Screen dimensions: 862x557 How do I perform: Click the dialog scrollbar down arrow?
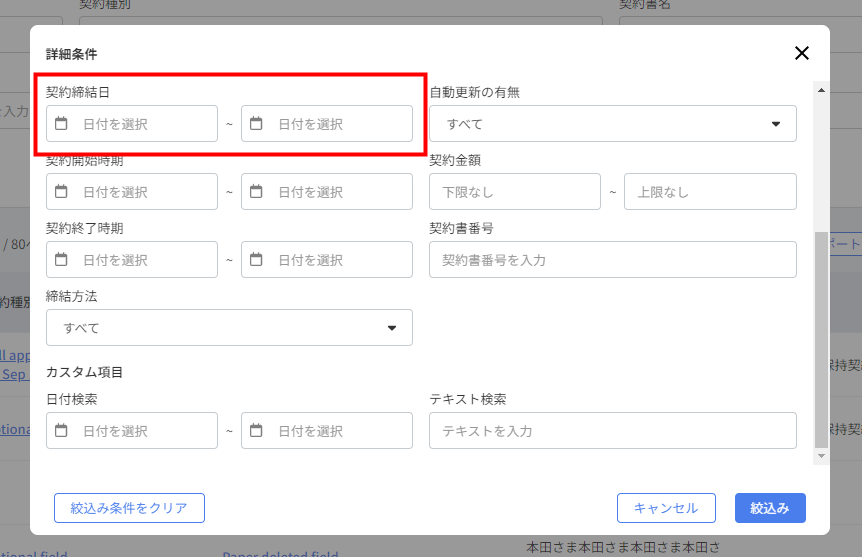pos(821,456)
